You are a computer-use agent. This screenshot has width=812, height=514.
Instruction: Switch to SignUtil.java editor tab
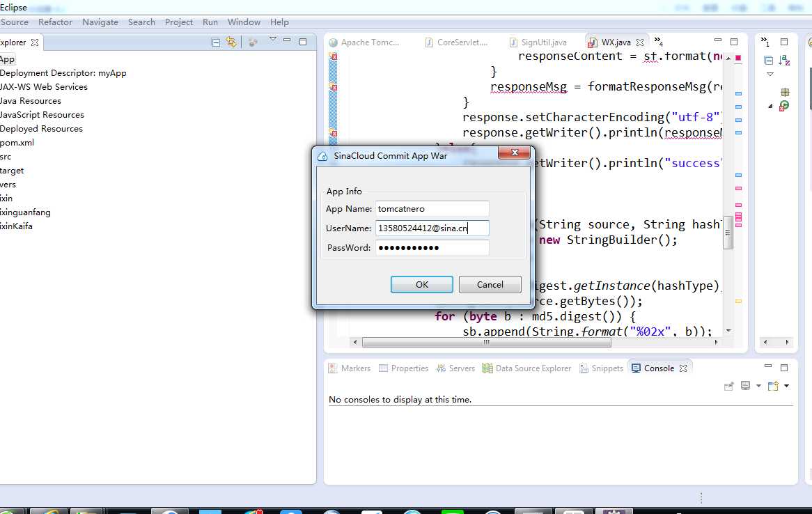[538, 42]
